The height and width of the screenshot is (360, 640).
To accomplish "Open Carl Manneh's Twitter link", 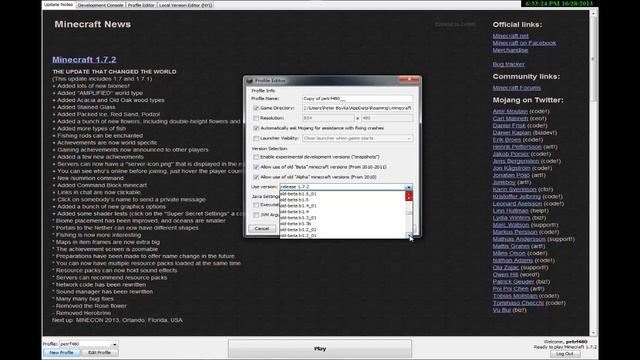I will (510, 118).
